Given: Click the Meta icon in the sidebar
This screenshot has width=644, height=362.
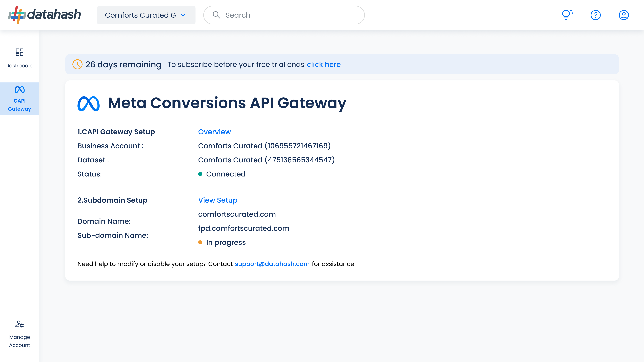Looking at the screenshot, I should tap(19, 89).
